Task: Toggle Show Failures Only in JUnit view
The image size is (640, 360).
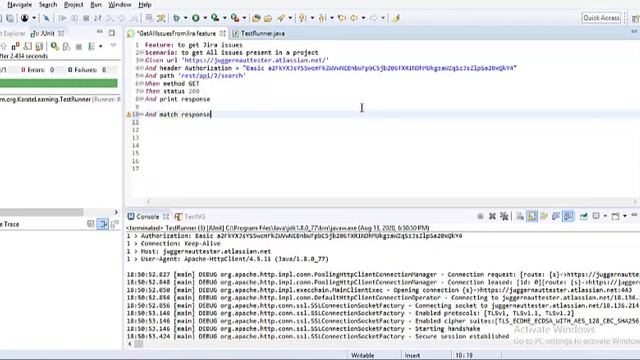Action: click(16, 47)
